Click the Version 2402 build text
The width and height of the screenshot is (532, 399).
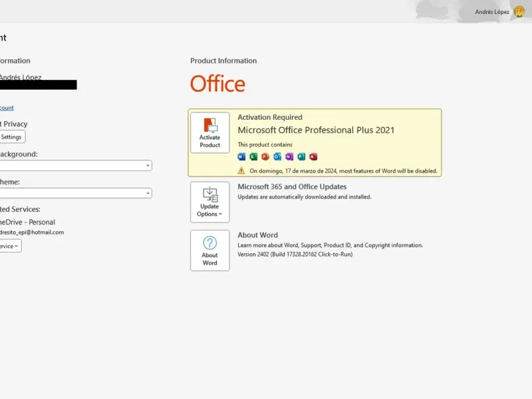[x=295, y=254]
